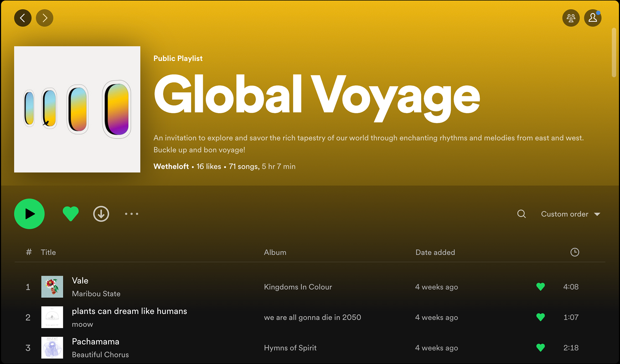Remove the like on Pachamama
Viewport: 620px width, 364px height.
tap(540, 348)
